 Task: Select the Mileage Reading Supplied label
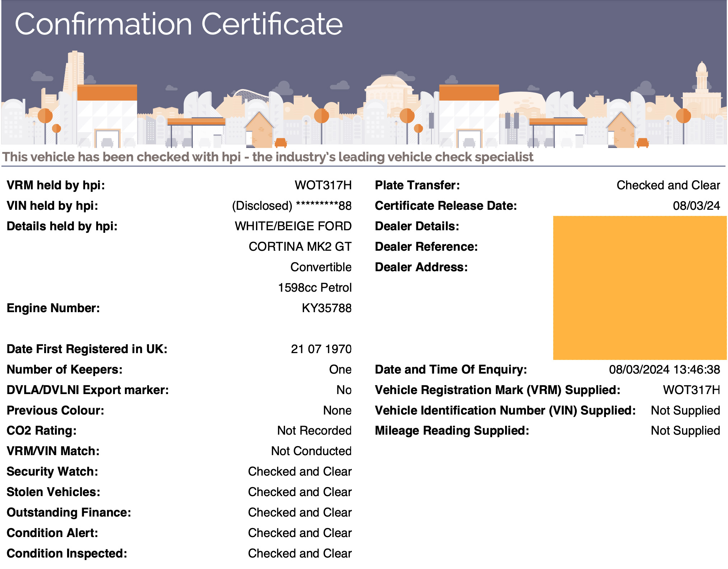click(452, 430)
